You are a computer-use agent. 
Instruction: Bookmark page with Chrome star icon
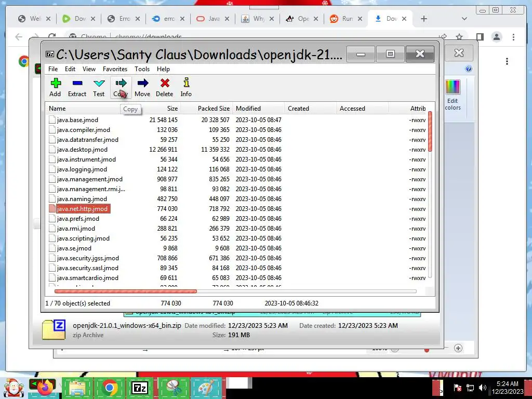(x=459, y=37)
